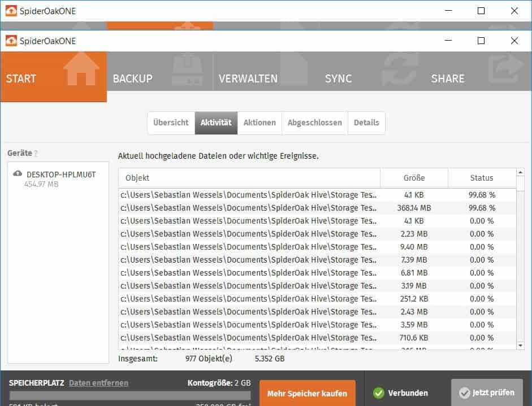Select the row sized 3.19 MB
The image size is (532, 406).
coord(317,286)
